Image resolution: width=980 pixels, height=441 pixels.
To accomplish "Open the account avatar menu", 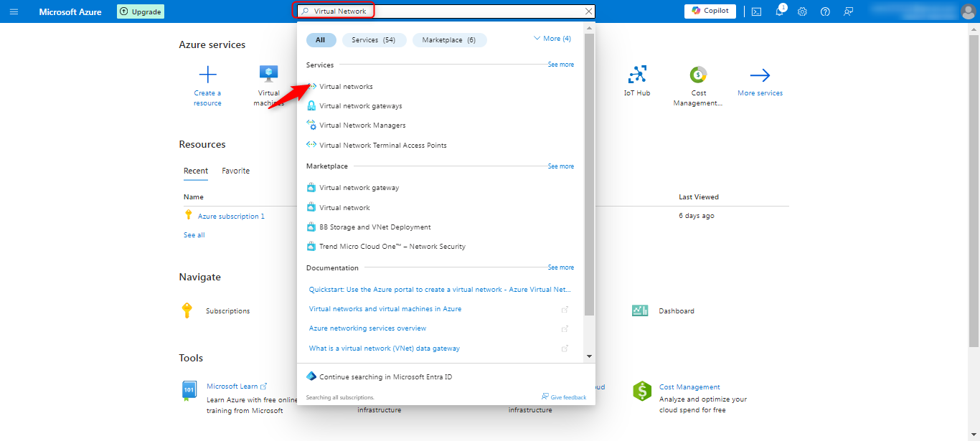I will click(968, 11).
